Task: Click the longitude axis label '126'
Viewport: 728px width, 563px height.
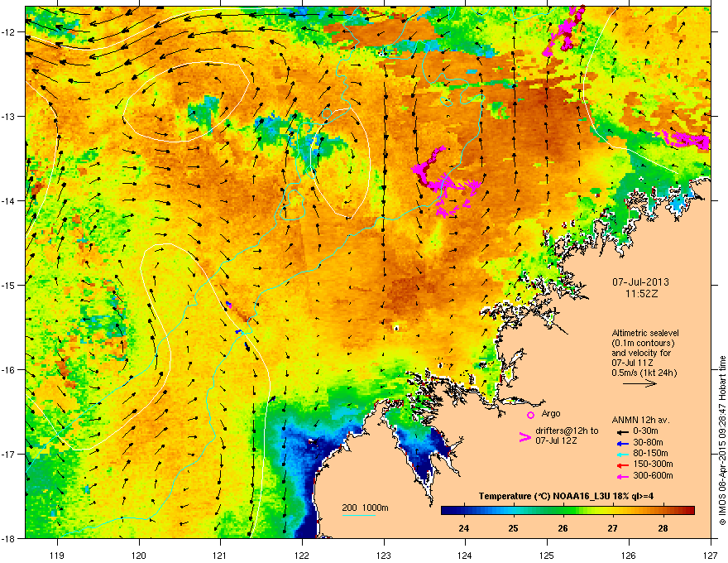Action: (629, 556)
